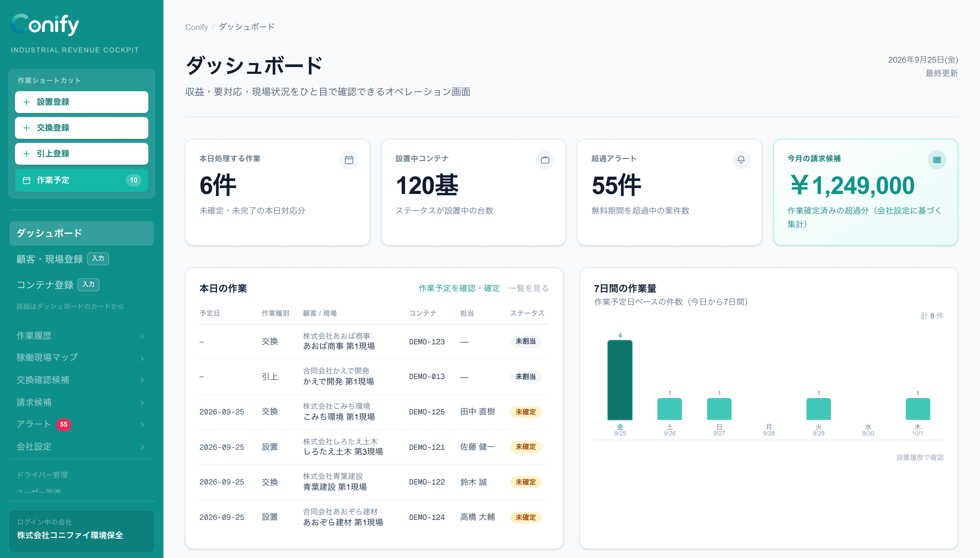Click the calendar icon in 作業予定 shortcut
The width and height of the screenshot is (980, 558).
pos(27,180)
